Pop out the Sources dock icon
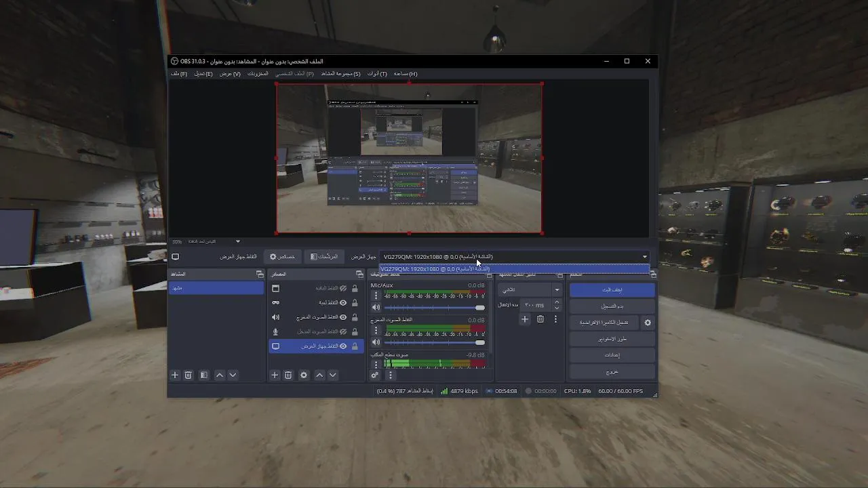Viewport: 868px width, 488px height. coord(359,274)
